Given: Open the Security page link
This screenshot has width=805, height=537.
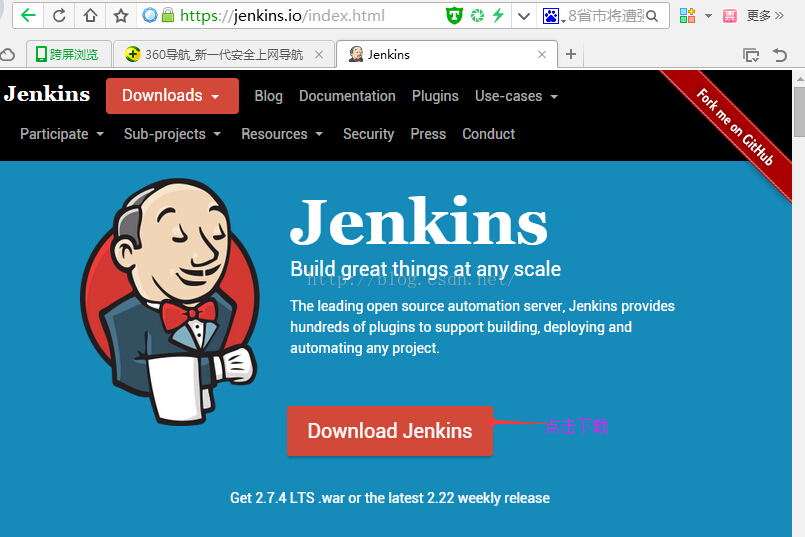Looking at the screenshot, I should (368, 134).
